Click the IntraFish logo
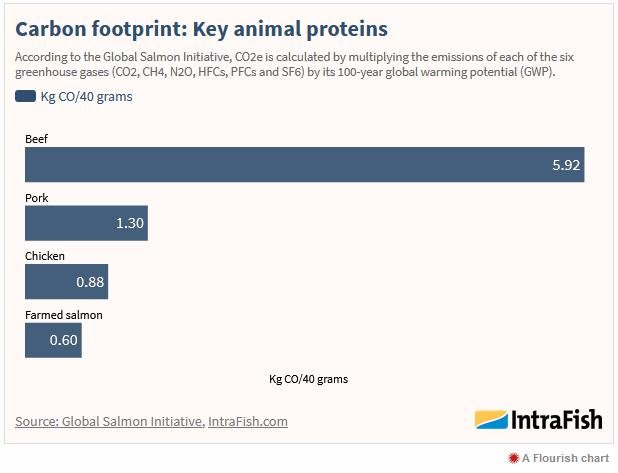Screen dimensions: 618x473 538,419
